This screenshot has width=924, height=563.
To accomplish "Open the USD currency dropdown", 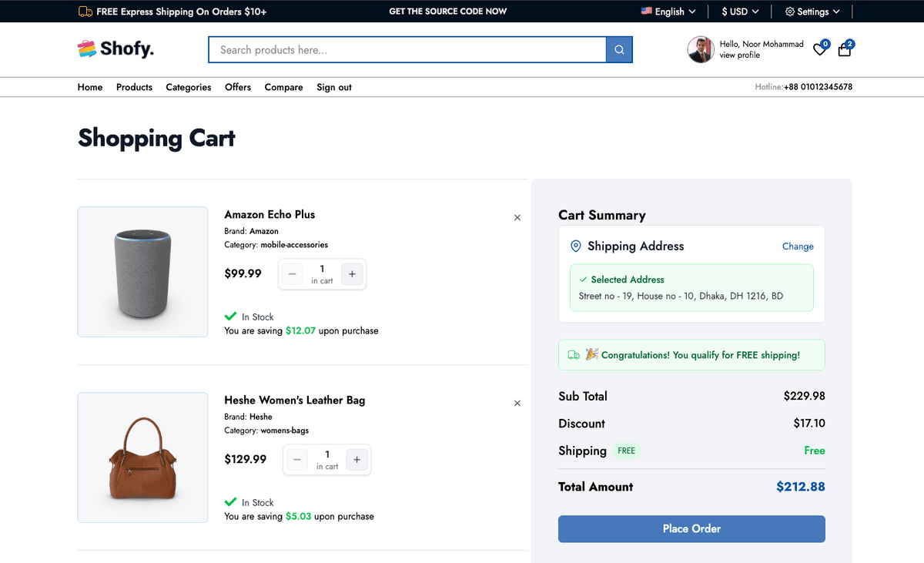I will pos(739,12).
